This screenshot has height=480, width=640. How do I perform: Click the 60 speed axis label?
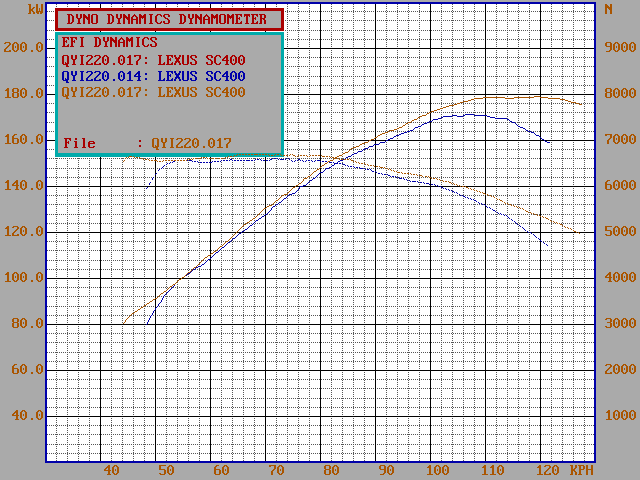click(x=221, y=470)
